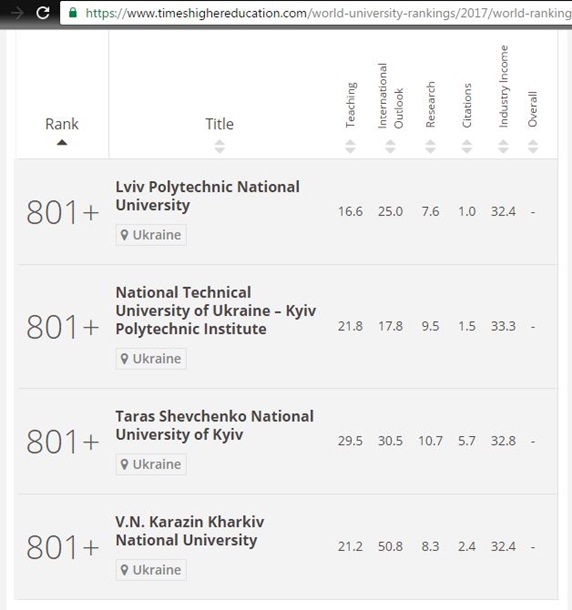Open V.N. Karazin Kharkiv National University
This screenshot has width=572, height=610.
click(189, 531)
